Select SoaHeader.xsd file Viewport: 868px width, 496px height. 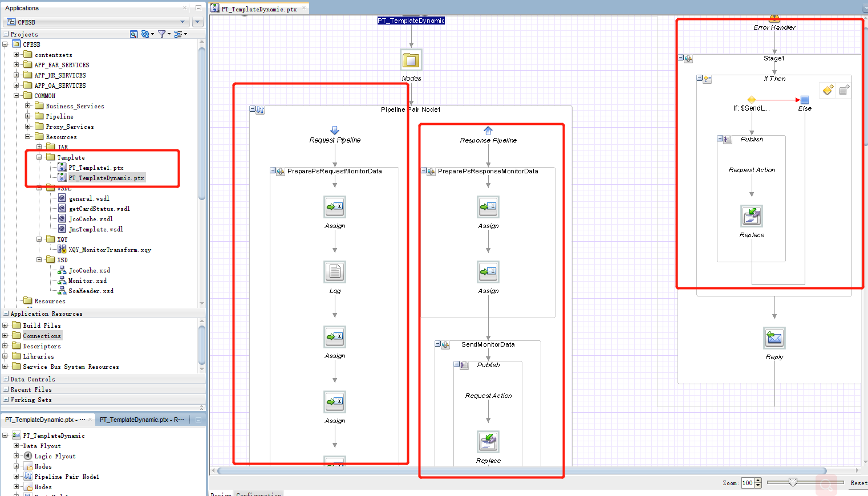point(91,291)
